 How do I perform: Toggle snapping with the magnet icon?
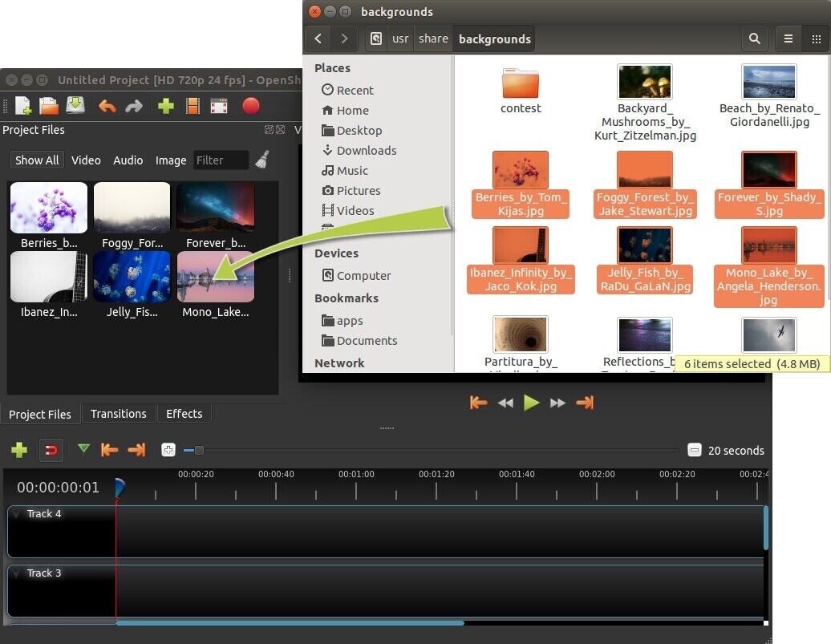pos(51,450)
